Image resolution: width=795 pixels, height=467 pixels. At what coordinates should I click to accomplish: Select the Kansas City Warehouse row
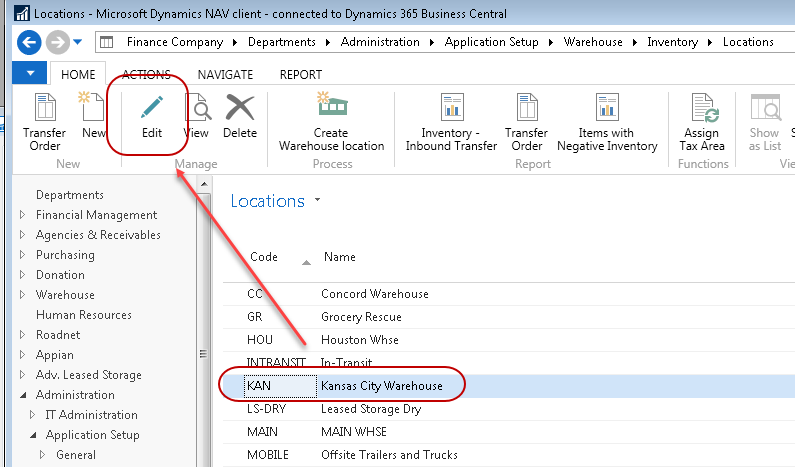pos(381,385)
